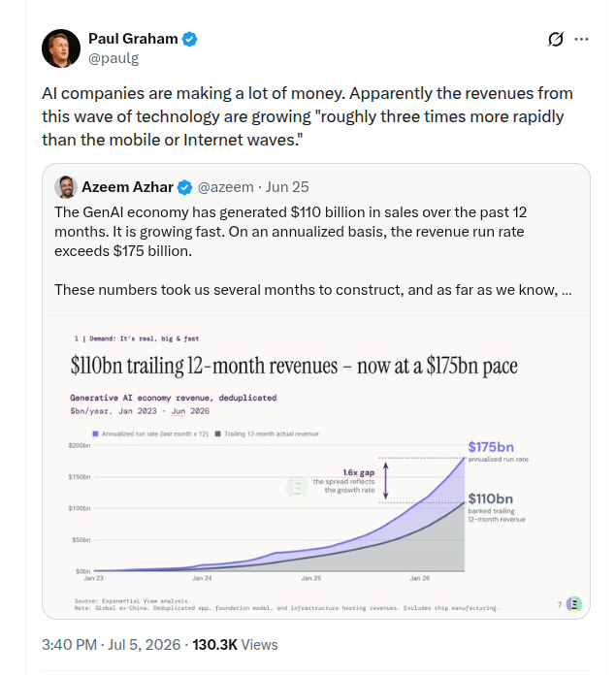Visit the @azeem handle in quoted post
The image size is (616, 675).
click(225, 187)
